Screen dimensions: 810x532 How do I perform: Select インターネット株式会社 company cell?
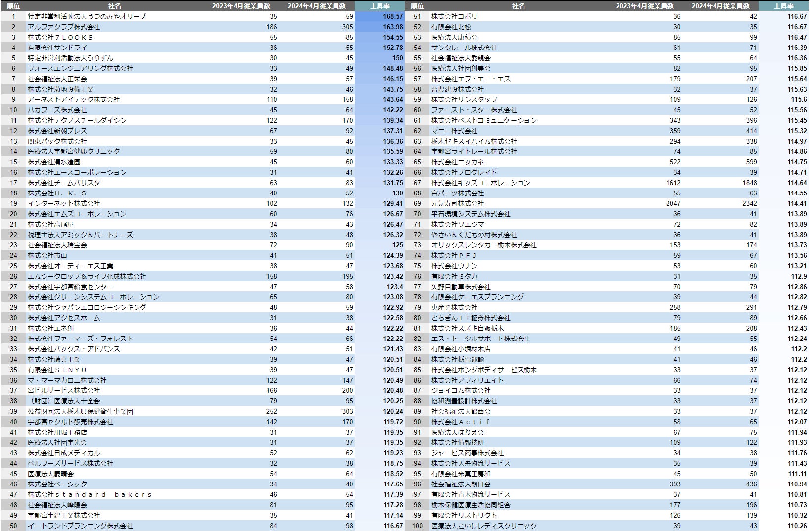click(64, 203)
